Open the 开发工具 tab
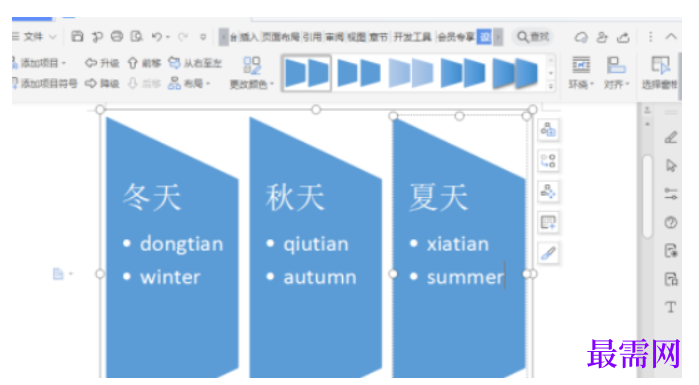The height and width of the screenshot is (385, 699). point(412,37)
